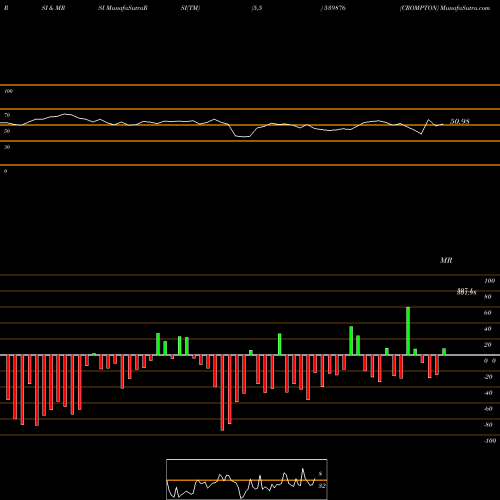Click the SI MunafaSutraR header text
The image size is (500, 500).
[x=123, y=8]
